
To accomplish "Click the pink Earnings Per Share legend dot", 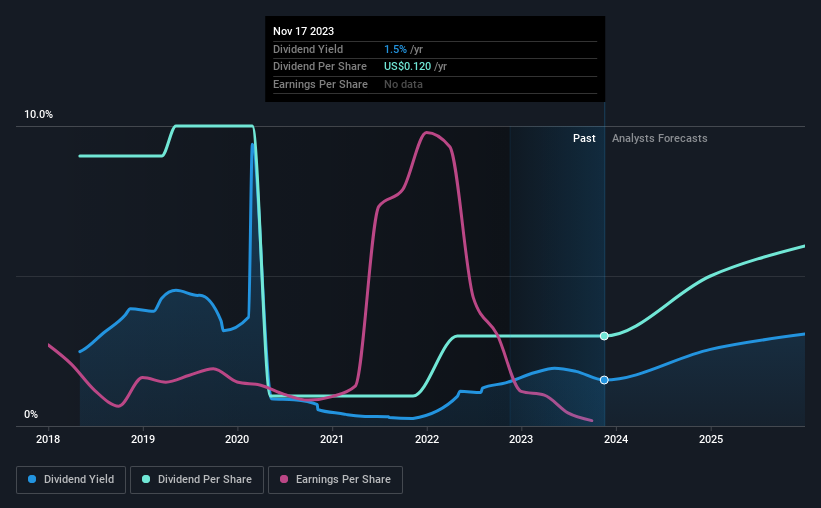I will (x=284, y=479).
